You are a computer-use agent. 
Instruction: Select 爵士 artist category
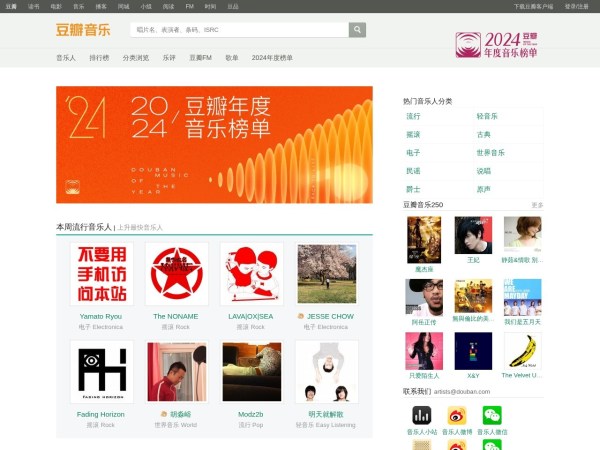pyautogui.click(x=413, y=189)
